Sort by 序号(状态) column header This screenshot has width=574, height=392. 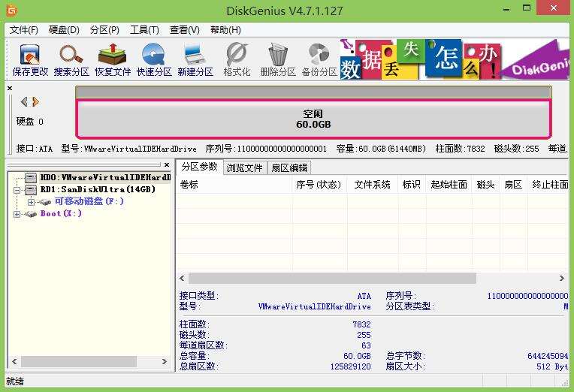pyautogui.click(x=319, y=185)
